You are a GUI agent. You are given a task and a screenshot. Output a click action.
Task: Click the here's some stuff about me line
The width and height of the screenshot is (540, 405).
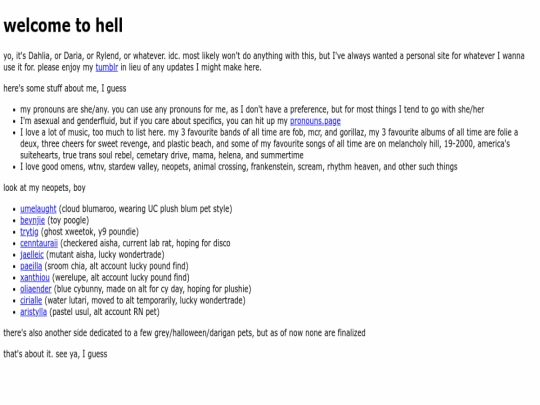coord(65,89)
